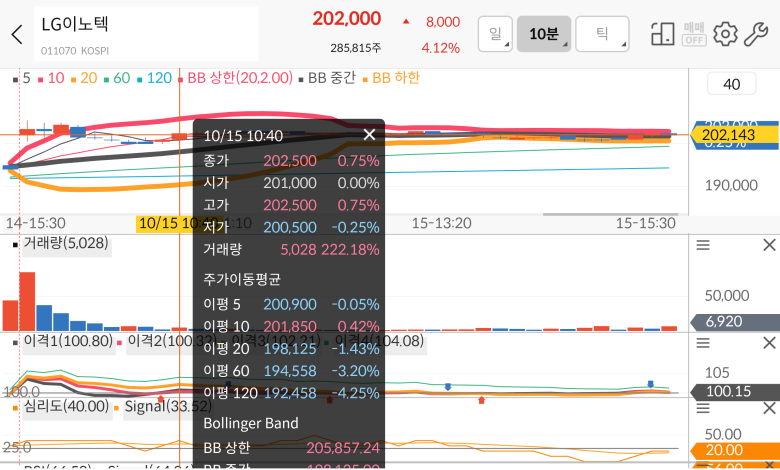
Task: Tap the 종가 202,500 row
Action: [x=291, y=161]
